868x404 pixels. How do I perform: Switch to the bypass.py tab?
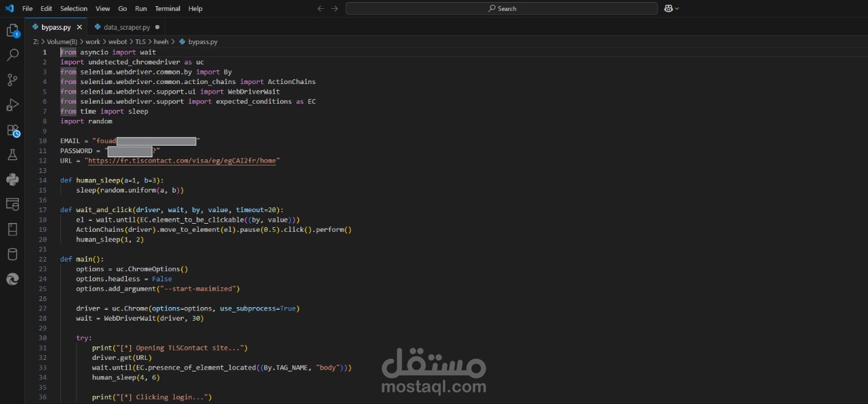(x=56, y=27)
